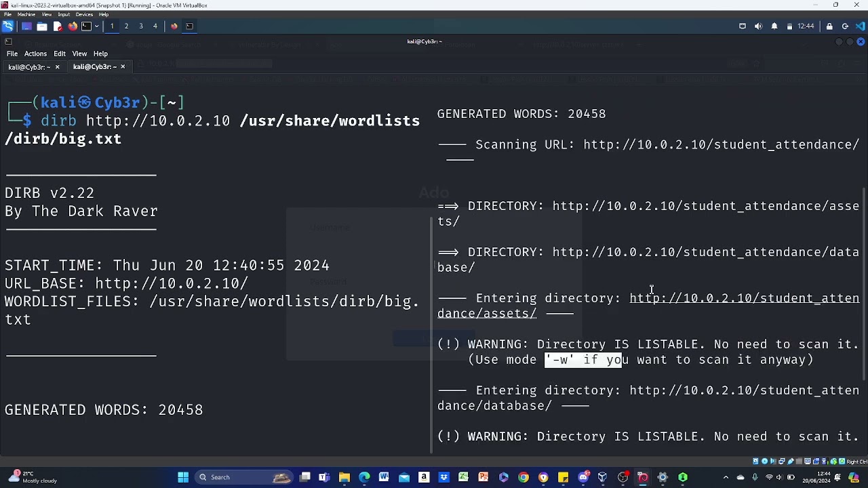Open VirtualBox Machine menu
This screenshot has width=868, height=488.
coord(26,14)
